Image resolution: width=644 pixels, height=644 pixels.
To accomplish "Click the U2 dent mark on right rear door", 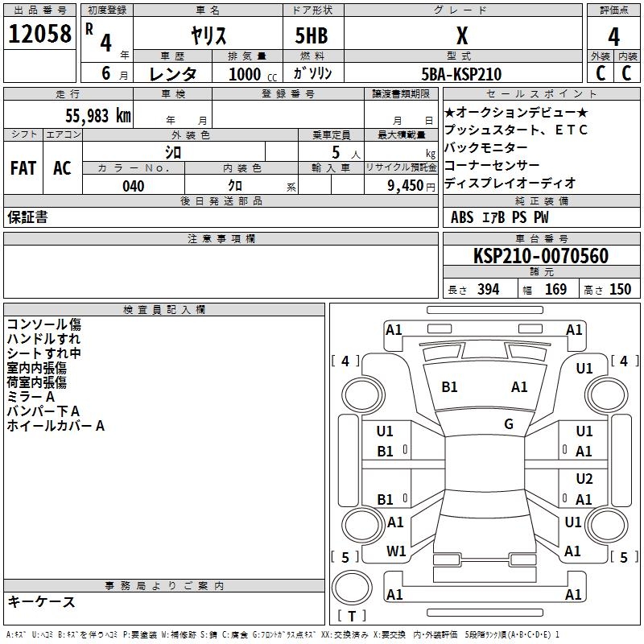I will tap(584, 479).
